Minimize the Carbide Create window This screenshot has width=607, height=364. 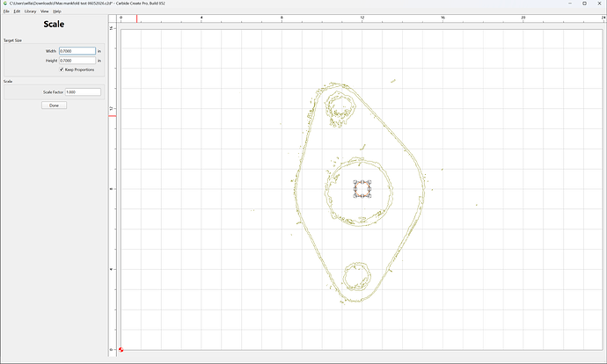(x=570, y=4)
